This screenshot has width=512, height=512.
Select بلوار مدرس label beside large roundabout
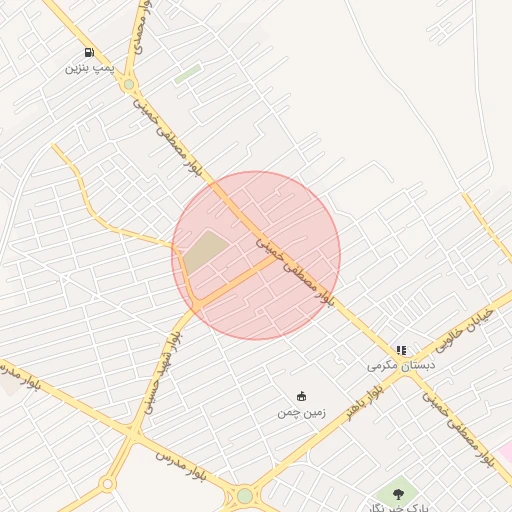point(181,466)
